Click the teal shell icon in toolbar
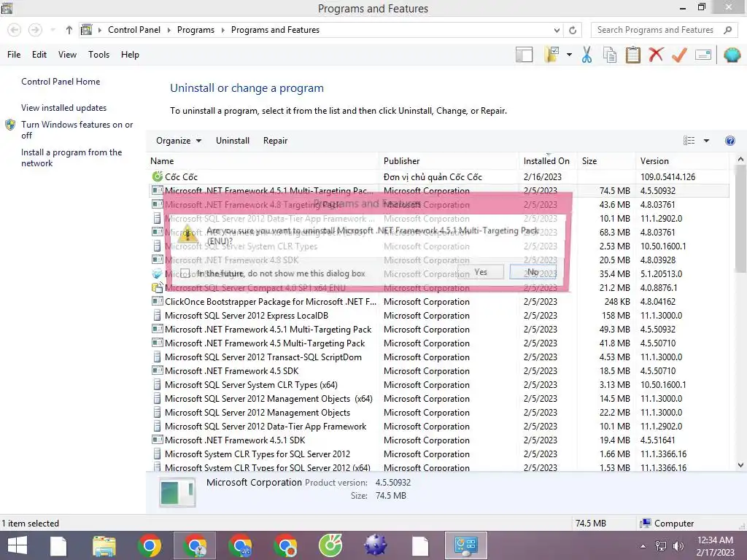Viewport: 747px width, 560px height. coord(732,55)
